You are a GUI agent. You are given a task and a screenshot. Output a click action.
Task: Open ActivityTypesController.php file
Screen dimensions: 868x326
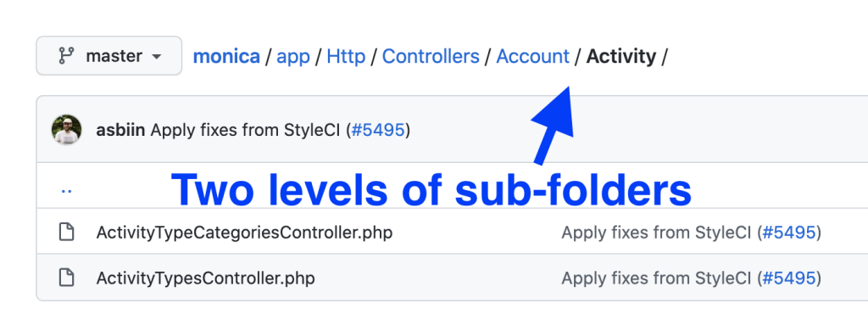[205, 278]
